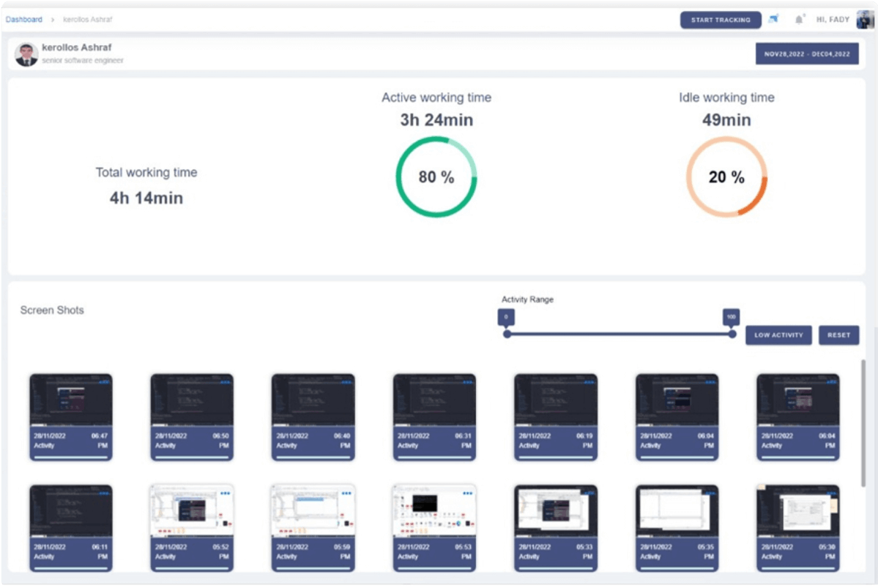Click the Activity Range maximum handle at 100
The width and height of the screenshot is (878, 588).
[732, 334]
